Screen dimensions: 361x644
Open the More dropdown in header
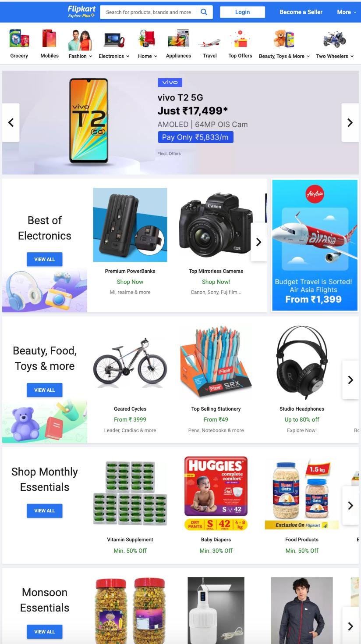click(x=347, y=12)
